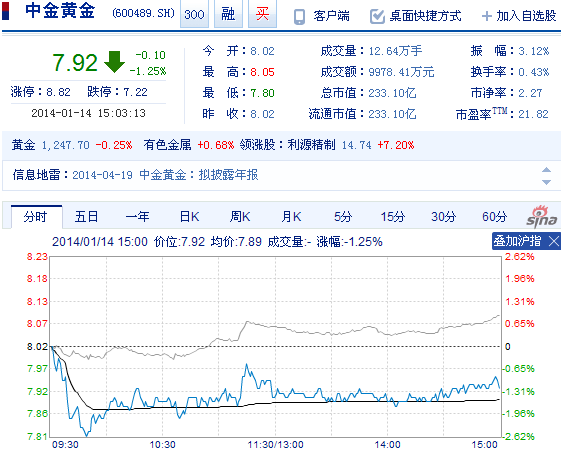
Task: Click the 2014-04-19 news date
Action: pos(102,175)
